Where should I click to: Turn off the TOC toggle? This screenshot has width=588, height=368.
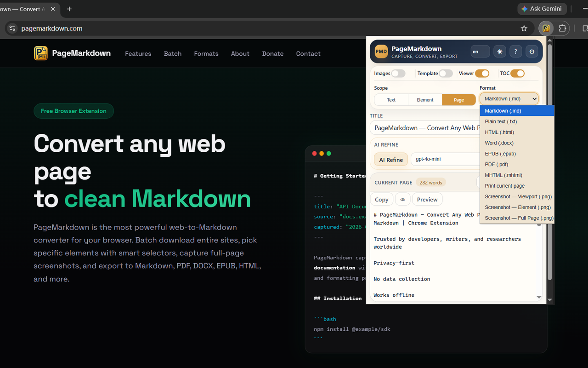517,73
